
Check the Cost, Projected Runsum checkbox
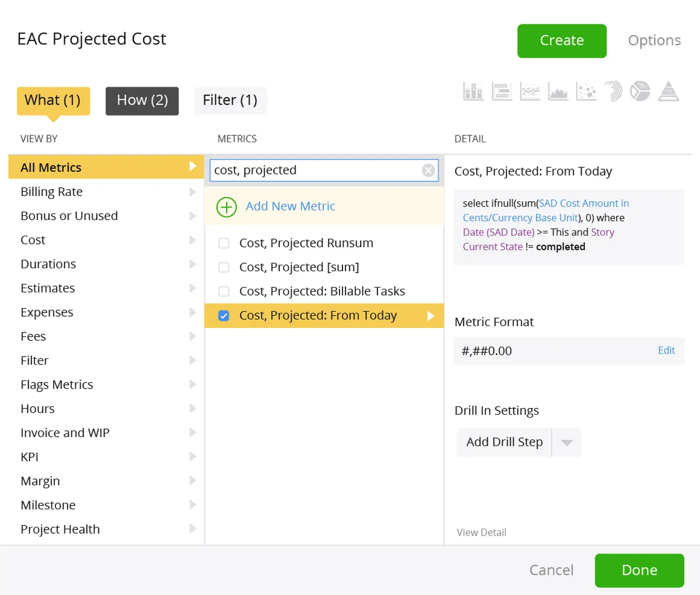(x=223, y=243)
